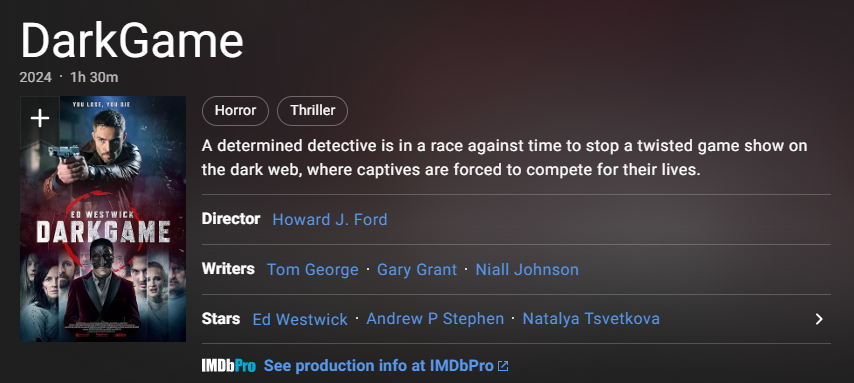This screenshot has height=383, width=854.
Task: Click the IMDbPro logo
Action: (229, 366)
